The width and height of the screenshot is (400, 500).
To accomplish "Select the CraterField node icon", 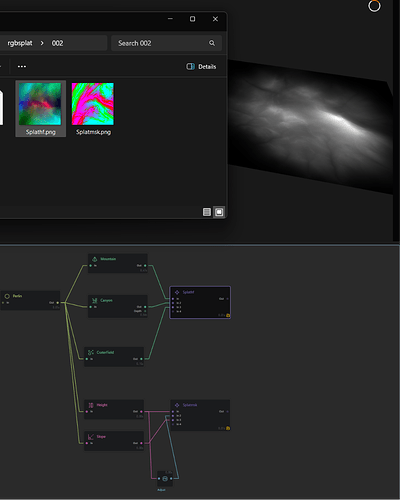I will [91, 352].
